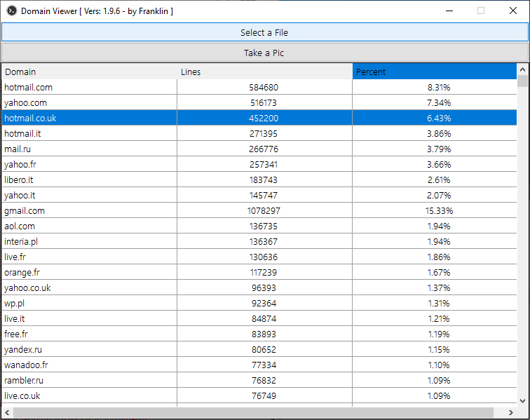Select the gmail.com domain row
This screenshot has height=420, width=530.
click(25, 211)
